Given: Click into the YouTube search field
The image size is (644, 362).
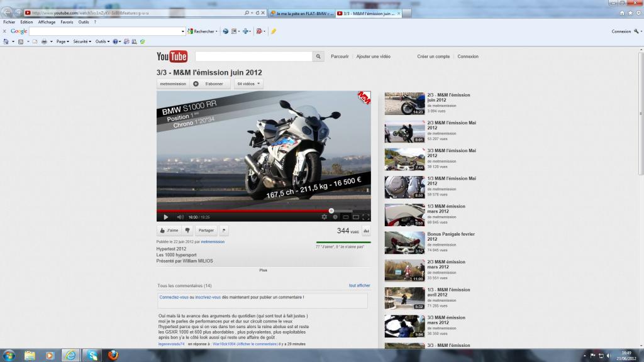Looking at the screenshot, I should pyautogui.click(x=254, y=56).
